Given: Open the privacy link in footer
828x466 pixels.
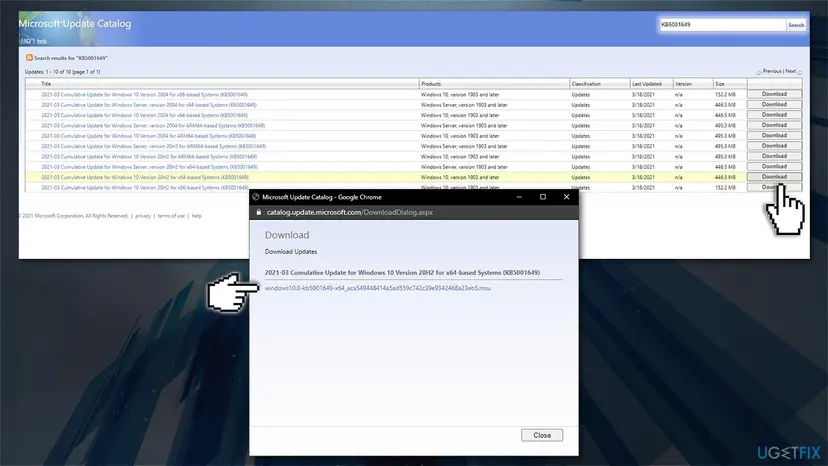Looking at the screenshot, I should pyautogui.click(x=143, y=216).
